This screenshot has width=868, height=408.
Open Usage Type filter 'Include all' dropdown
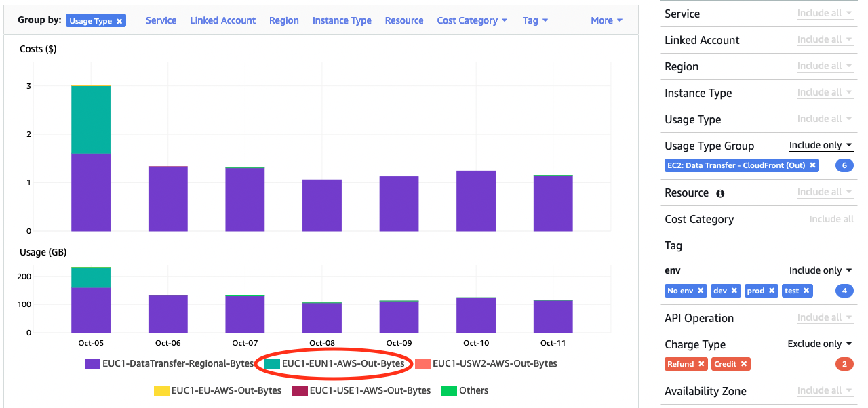pos(825,119)
